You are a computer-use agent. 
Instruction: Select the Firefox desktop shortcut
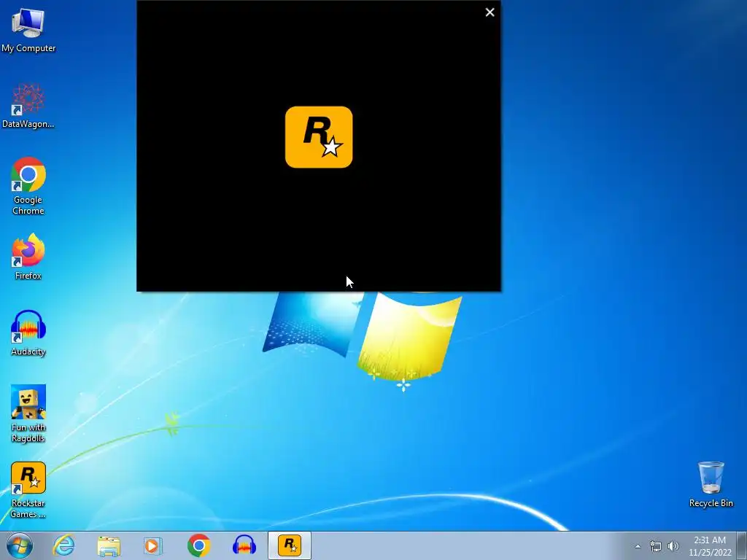click(x=28, y=257)
